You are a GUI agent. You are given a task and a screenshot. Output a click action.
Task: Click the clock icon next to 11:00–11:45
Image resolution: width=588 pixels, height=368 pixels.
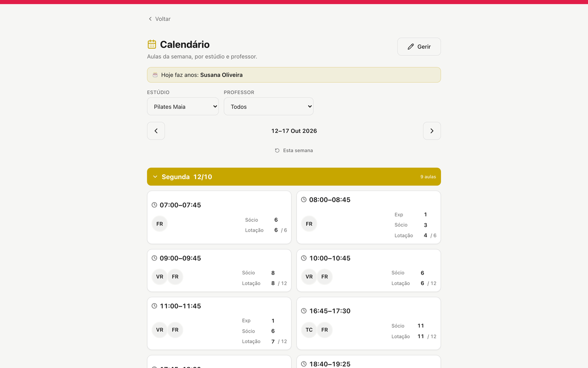tap(154, 306)
